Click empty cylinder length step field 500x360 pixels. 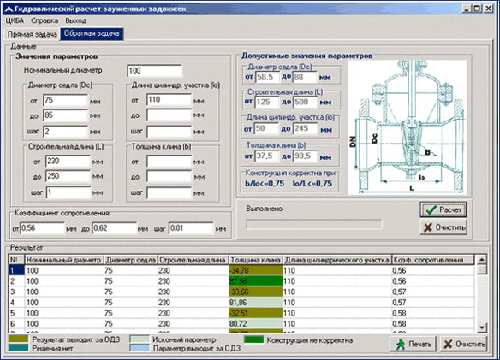(169, 131)
